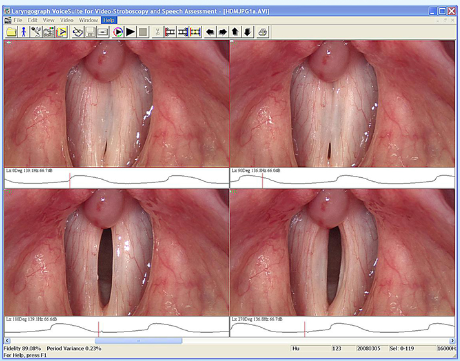Image resolution: width=460 pixels, height=361 pixels.
Task: Open the File menu
Action: [x=18, y=20]
